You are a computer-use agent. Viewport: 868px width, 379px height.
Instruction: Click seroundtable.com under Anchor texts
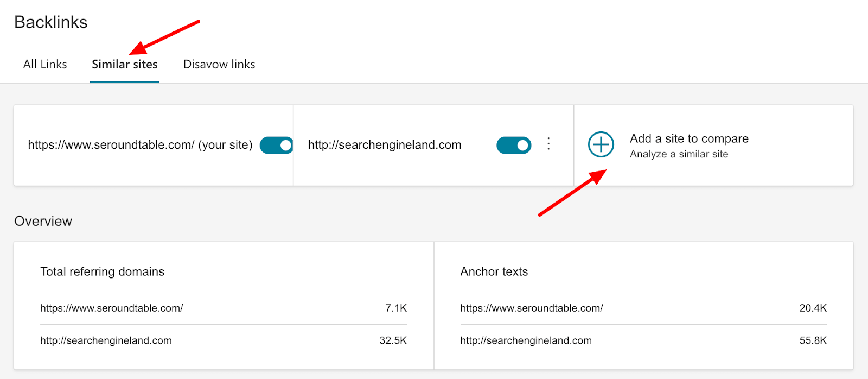(x=531, y=308)
